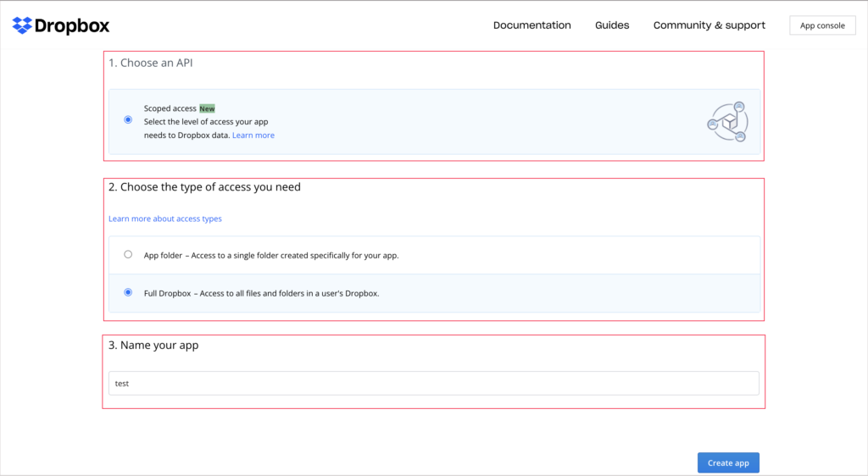Click the Scoped access illustration icon

[x=728, y=122]
